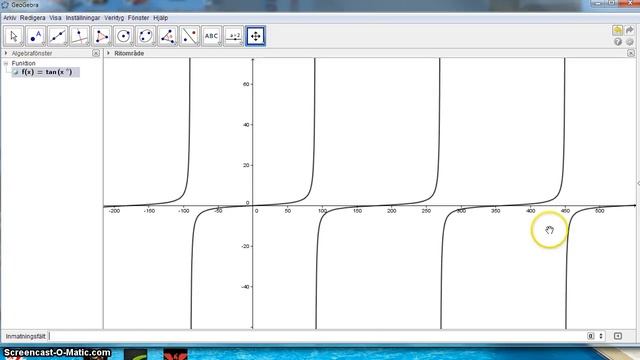
Task: Click the Algebrafönster panel title
Action: point(32,53)
